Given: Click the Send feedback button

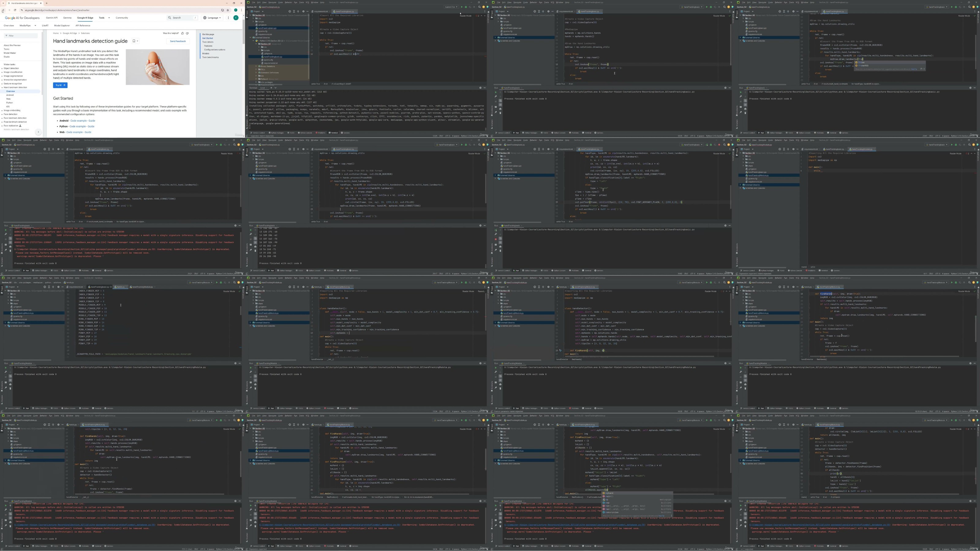Looking at the screenshot, I should coord(178,41).
